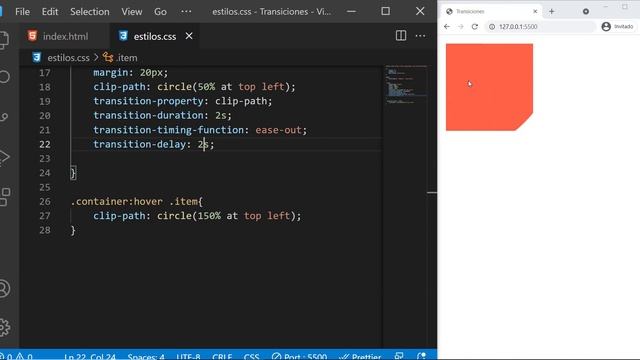This screenshot has width=640, height=360.
Task: Open the View menu
Action: click(131, 11)
